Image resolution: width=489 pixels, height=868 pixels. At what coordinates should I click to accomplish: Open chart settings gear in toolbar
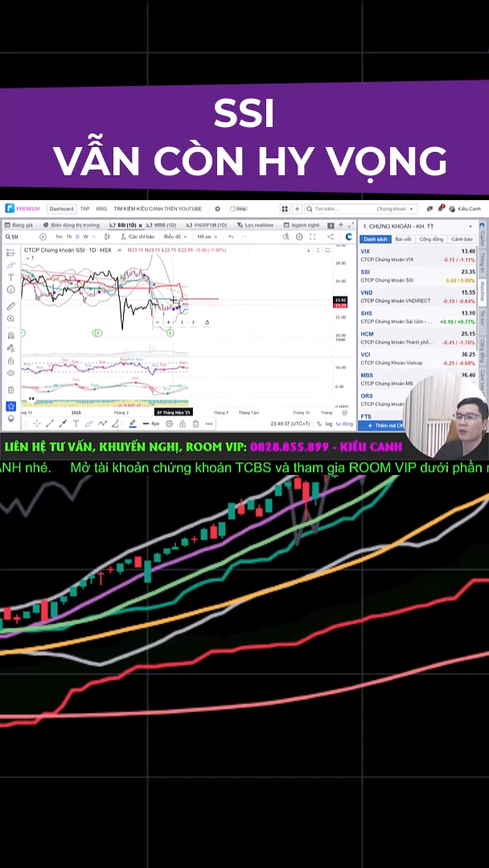(x=300, y=237)
